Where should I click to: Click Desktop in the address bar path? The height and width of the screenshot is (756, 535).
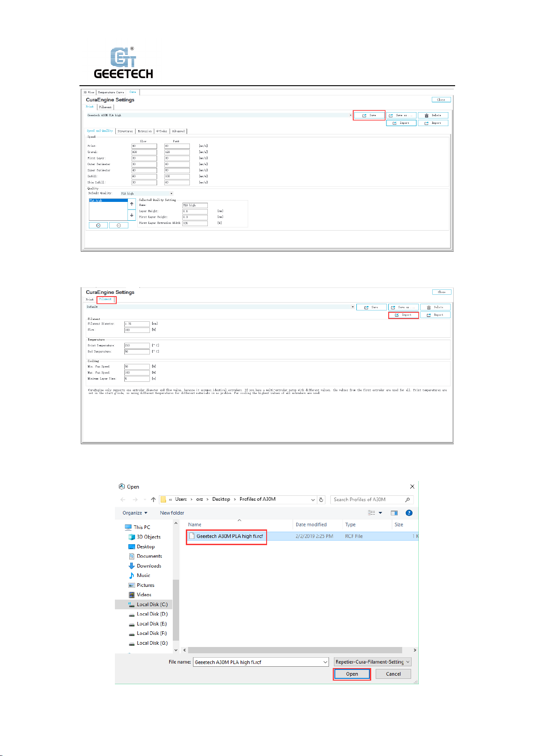pyautogui.click(x=221, y=499)
